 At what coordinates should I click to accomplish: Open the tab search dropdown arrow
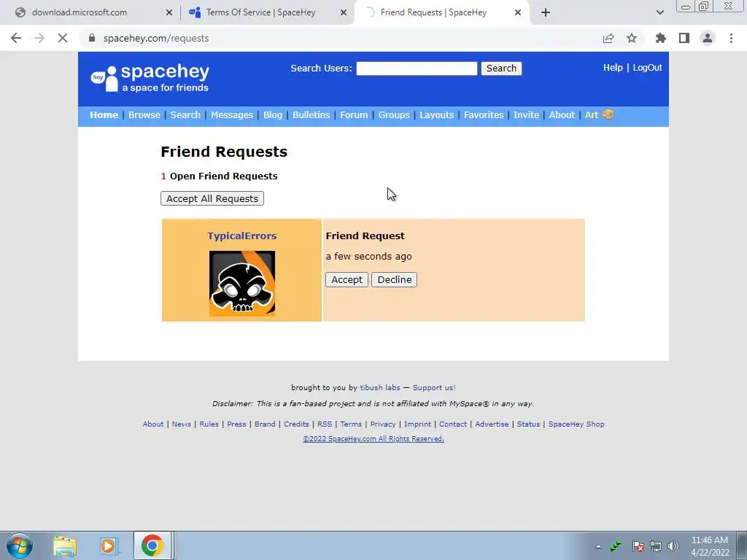tap(659, 13)
